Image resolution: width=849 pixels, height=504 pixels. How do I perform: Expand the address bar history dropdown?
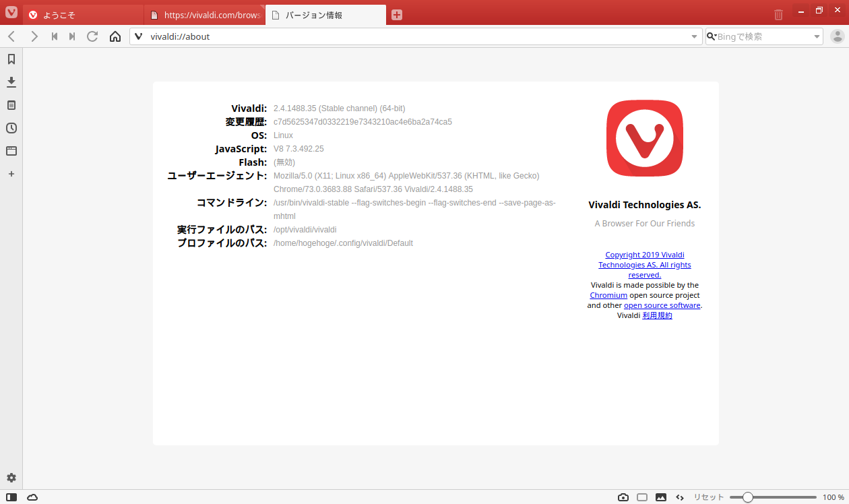pyautogui.click(x=695, y=36)
